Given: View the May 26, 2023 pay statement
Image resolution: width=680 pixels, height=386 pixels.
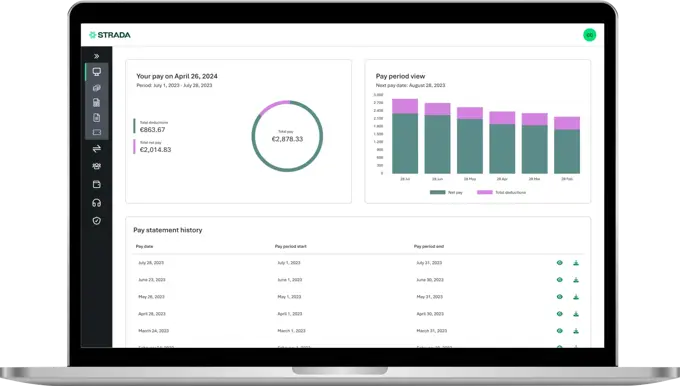Looking at the screenshot, I should [x=559, y=297].
